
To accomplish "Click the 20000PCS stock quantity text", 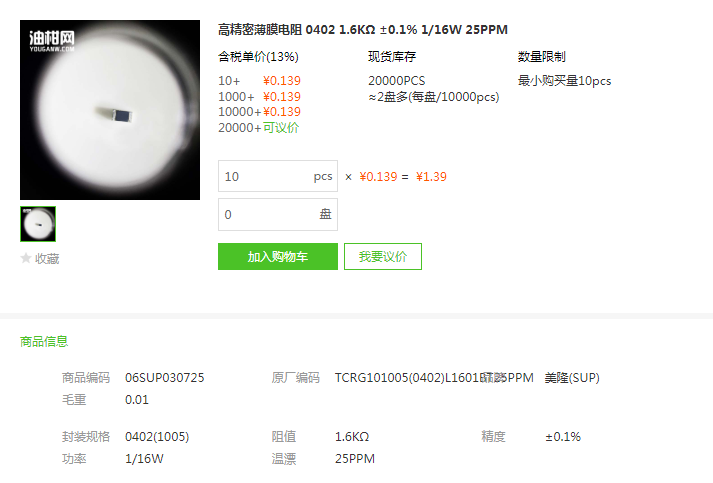I will tap(397, 81).
